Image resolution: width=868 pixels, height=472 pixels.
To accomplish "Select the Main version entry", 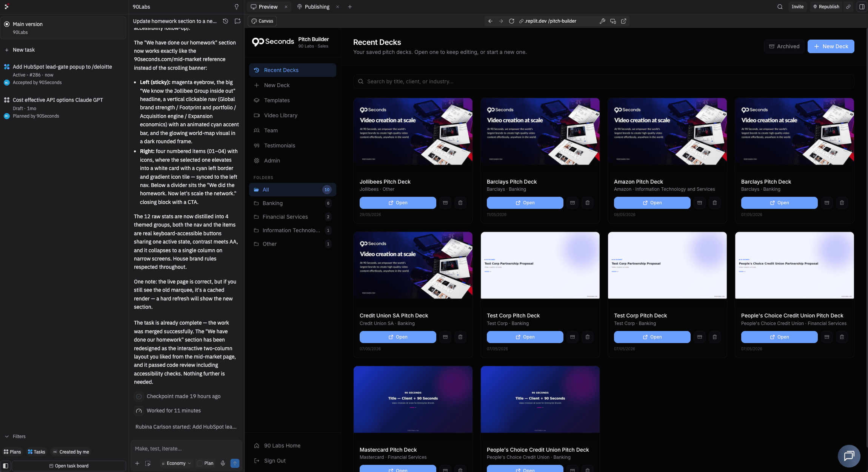I will tap(63, 28).
